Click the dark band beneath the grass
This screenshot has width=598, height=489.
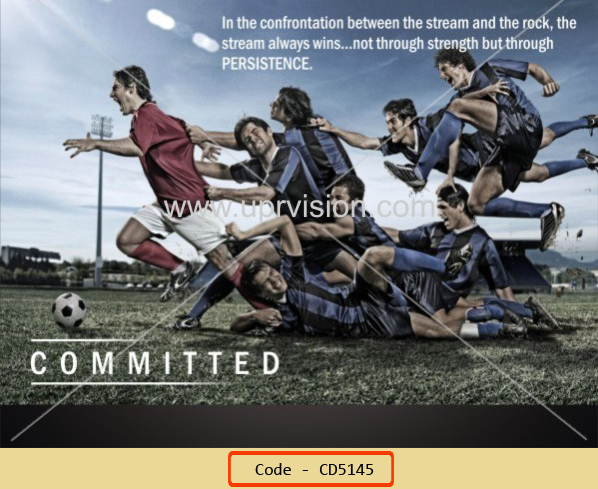point(299,426)
